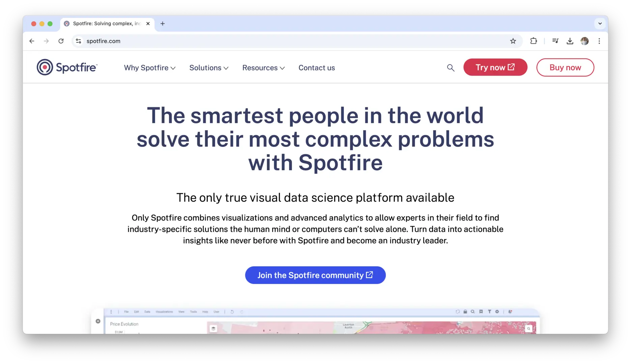Click the Try now button
This screenshot has width=631, height=364.
click(x=495, y=67)
